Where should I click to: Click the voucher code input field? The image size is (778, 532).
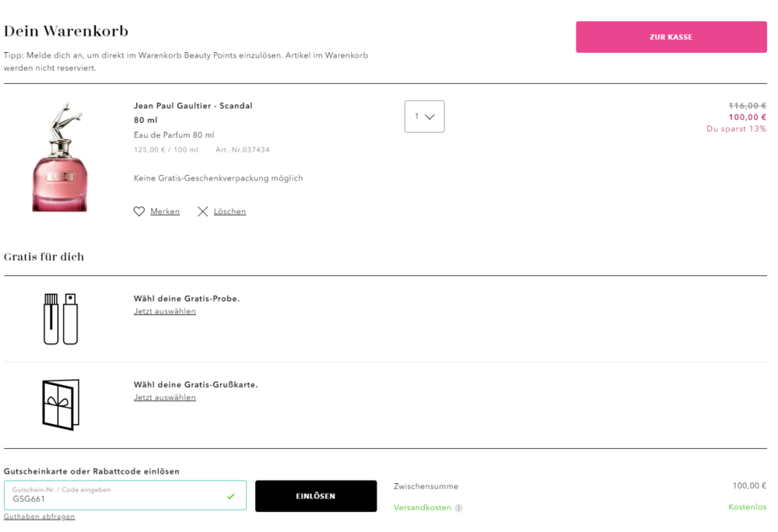(x=125, y=495)
